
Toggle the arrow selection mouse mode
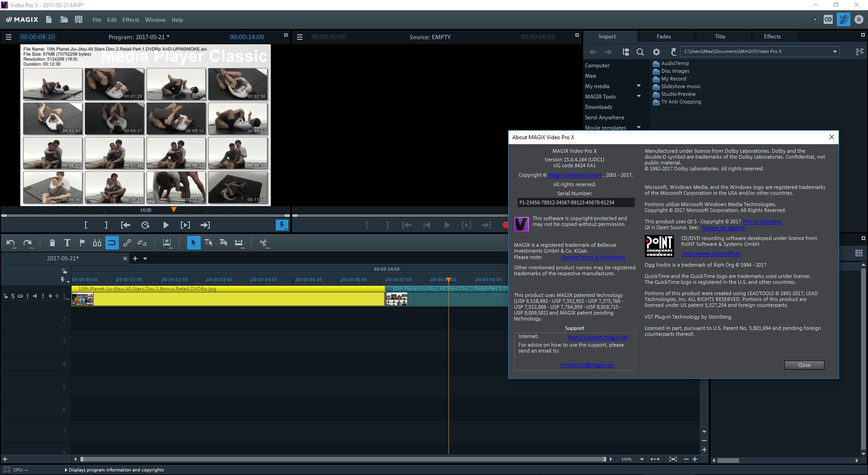coord(193,243)
